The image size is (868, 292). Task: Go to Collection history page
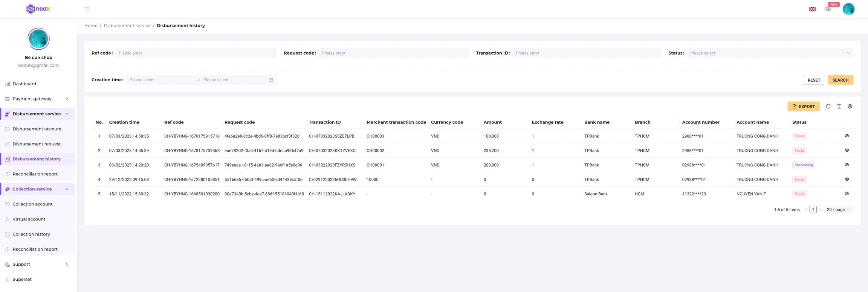coord(31,234)
